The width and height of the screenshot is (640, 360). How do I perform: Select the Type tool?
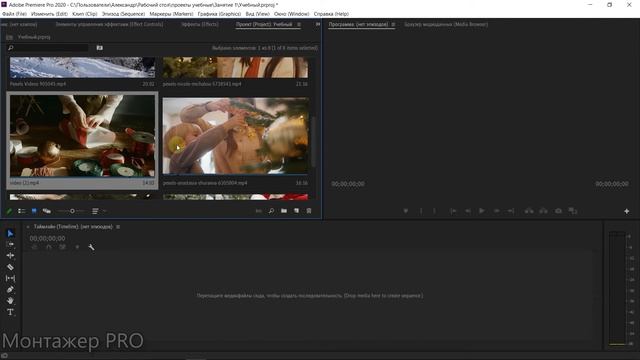[10, 312]
